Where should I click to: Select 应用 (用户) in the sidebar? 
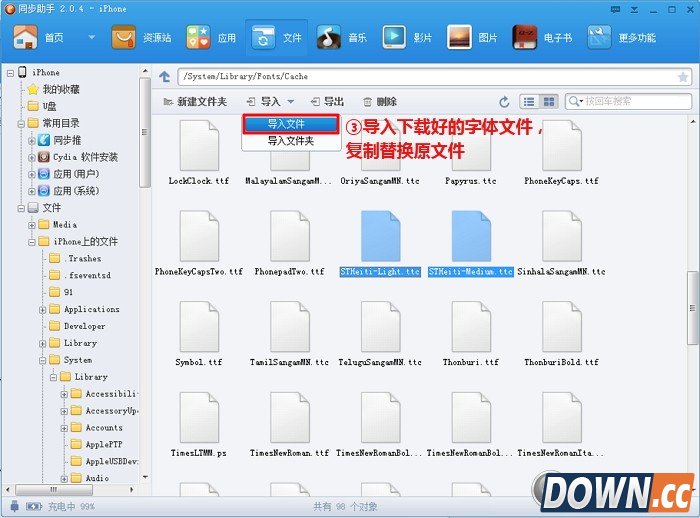76,174
